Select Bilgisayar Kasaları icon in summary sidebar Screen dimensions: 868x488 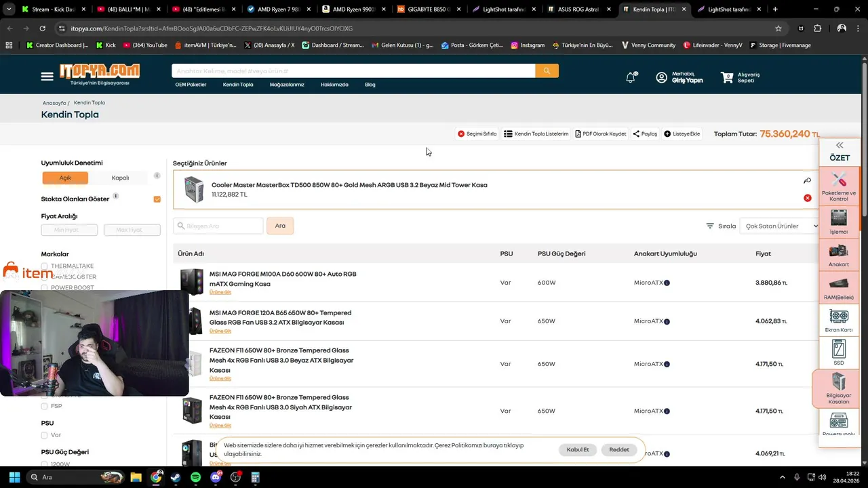click(x=839, y=388)
